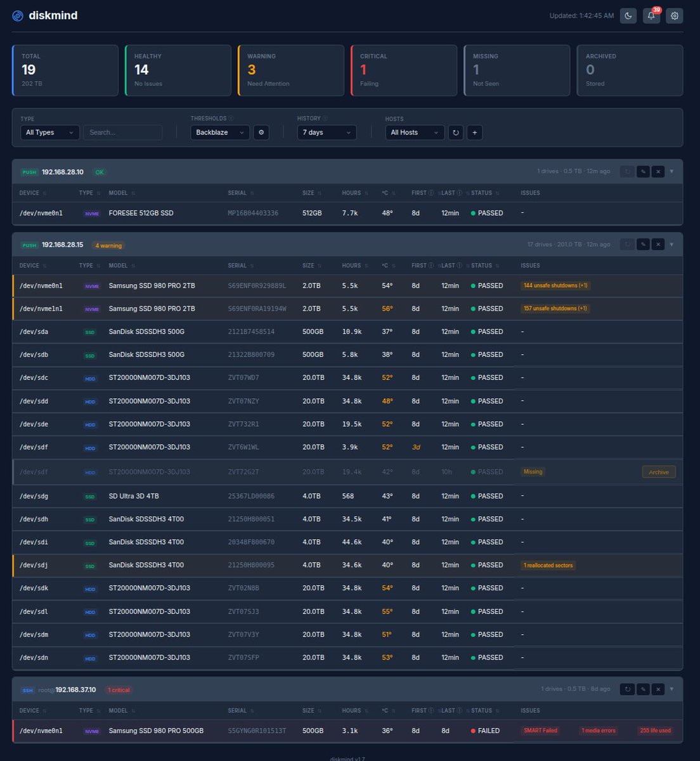Toggle dark mode with the moon icon
700x761 pixels.
[628, 16]
